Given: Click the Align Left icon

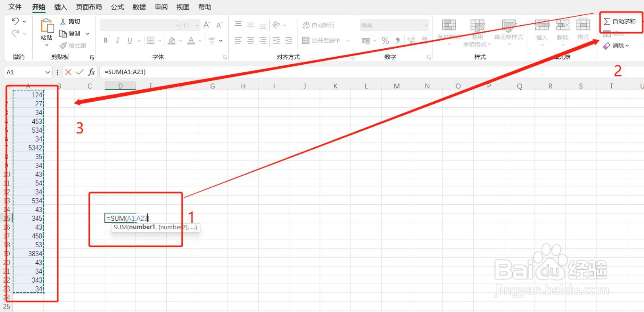Looking at the screenshot, I should (x=238, y=40).
